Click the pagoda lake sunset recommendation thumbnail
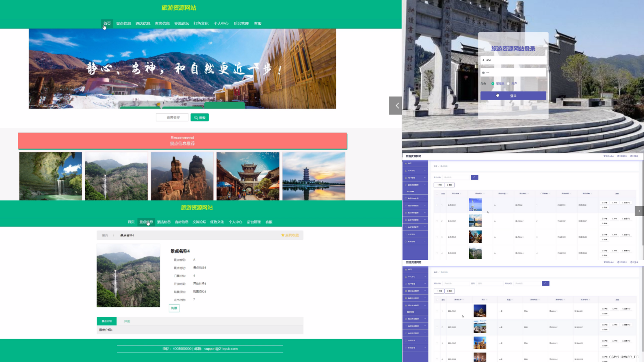Viewport: 644px width, 362px height. pyautogui.click(x=314, y=176)
